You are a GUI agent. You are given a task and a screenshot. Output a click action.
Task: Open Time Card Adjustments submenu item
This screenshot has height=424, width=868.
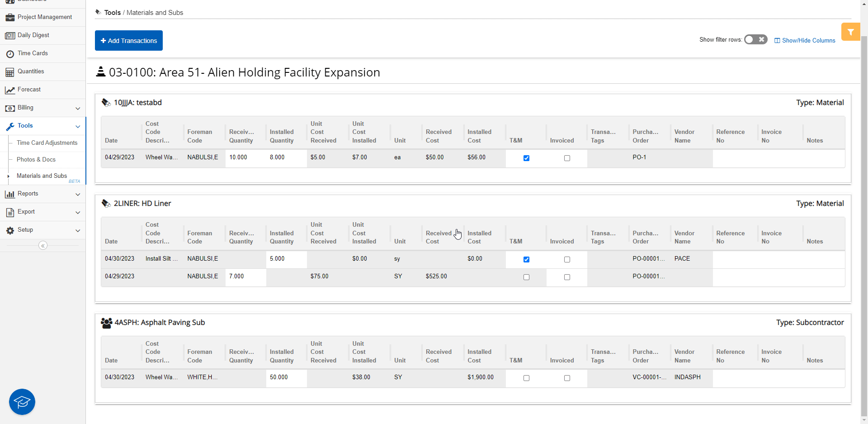pos(47,143)
